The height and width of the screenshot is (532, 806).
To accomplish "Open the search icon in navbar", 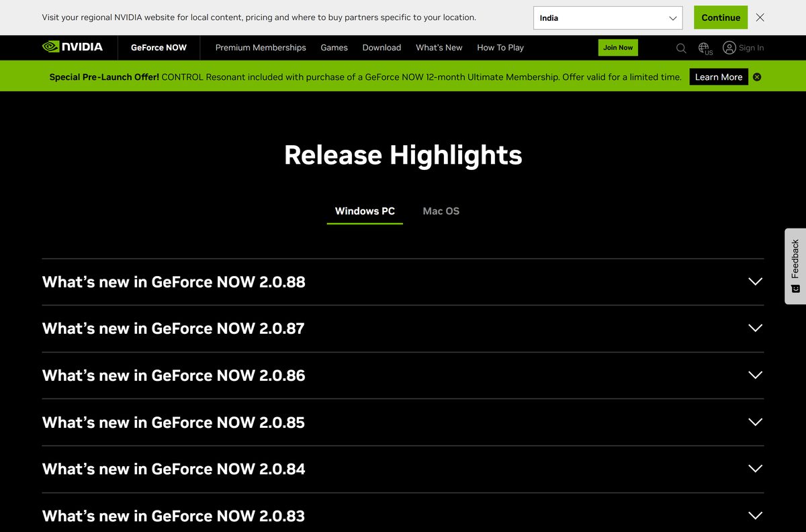I will tap(681, 48).
